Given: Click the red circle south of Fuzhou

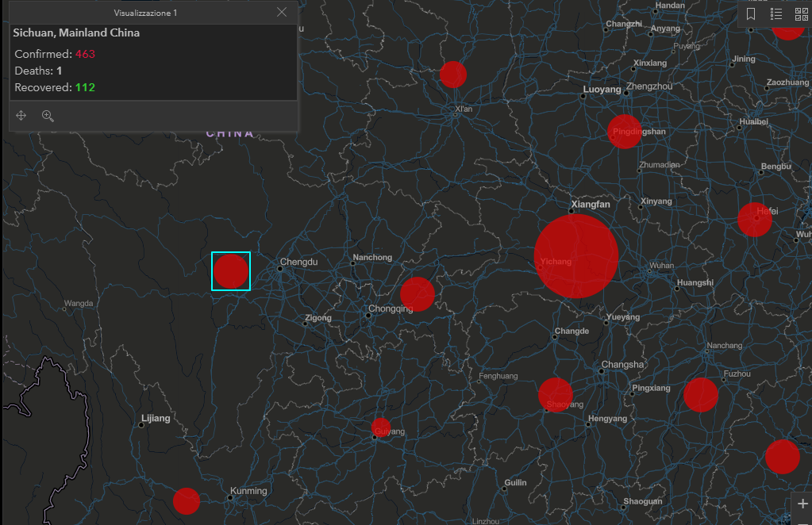Looking at the screenshot, I should point(701,395).
